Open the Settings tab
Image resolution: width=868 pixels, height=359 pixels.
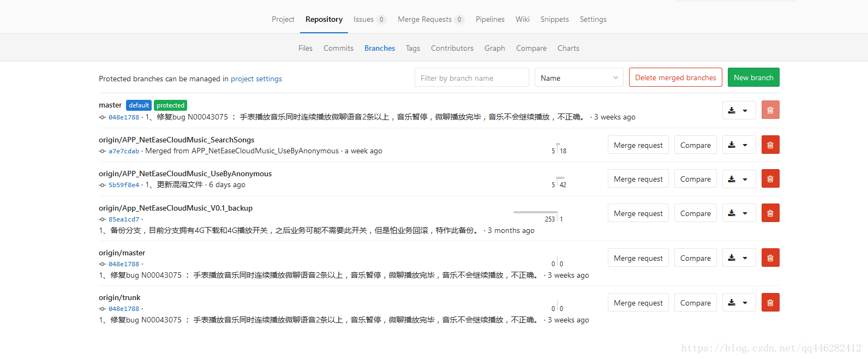coord(593,19)
